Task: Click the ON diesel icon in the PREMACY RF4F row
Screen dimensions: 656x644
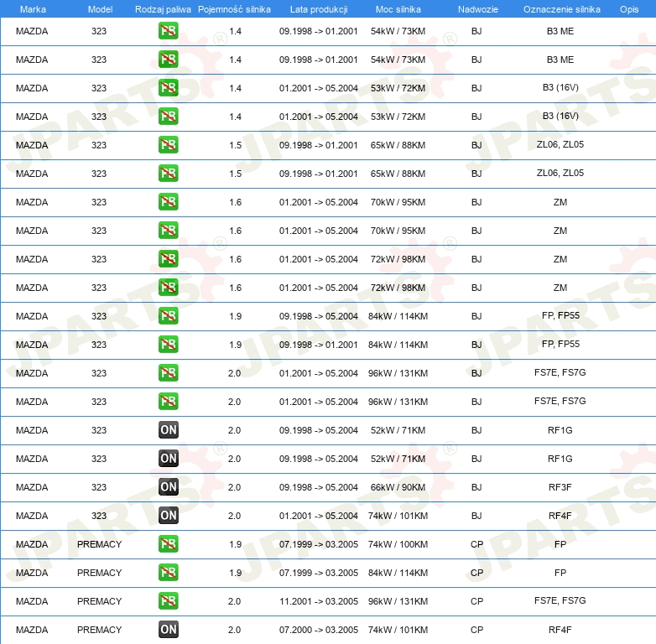Action: [x=169, y=630]
